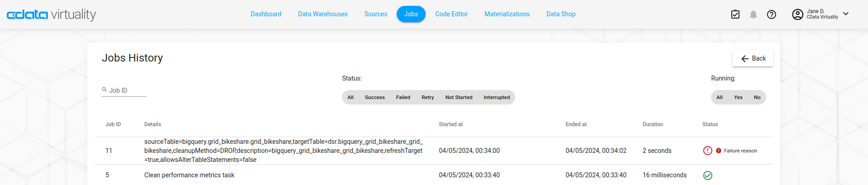Open the Code Editor tab
Screen dimensions: 868x185
tap(451, 14)
